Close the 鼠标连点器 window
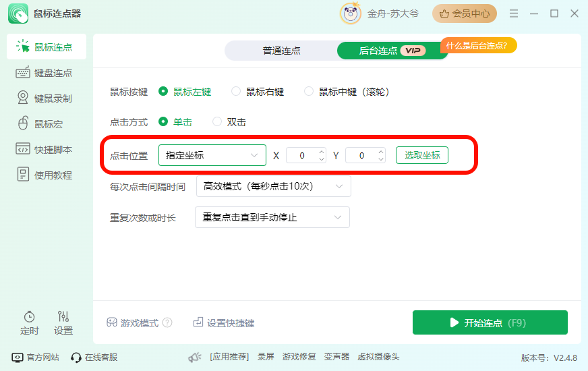This screenshot has height=371, width=588. click(574, 13)
